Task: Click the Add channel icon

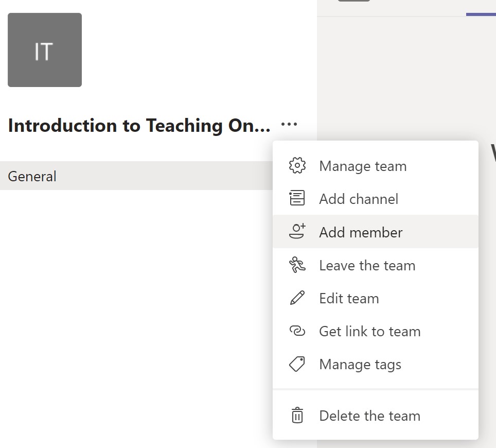Action: 296,199
